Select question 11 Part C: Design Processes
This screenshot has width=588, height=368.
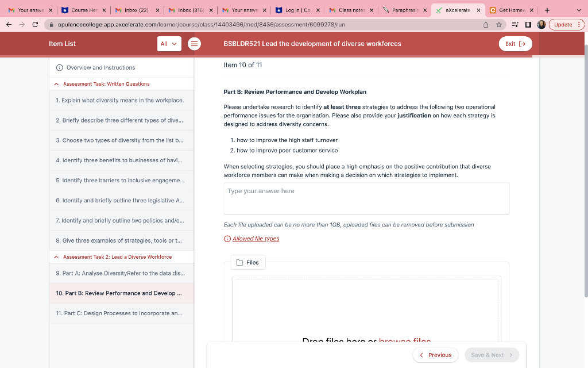click(121, 313)
